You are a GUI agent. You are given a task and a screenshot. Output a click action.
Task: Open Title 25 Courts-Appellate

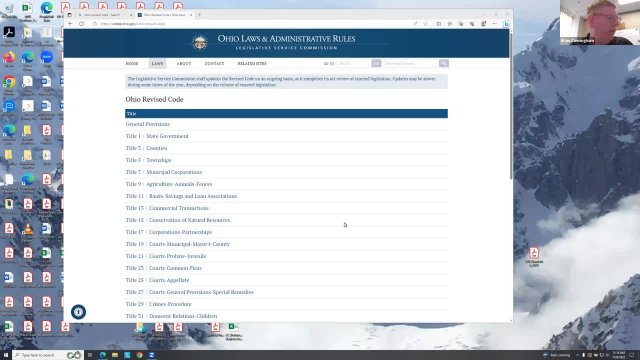pos(157,280)
